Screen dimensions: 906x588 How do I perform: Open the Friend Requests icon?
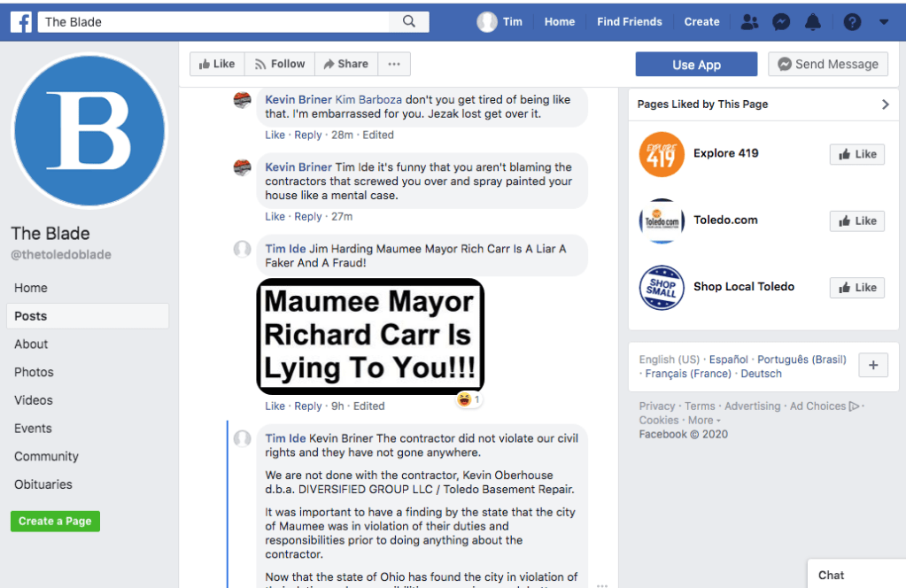749,22
